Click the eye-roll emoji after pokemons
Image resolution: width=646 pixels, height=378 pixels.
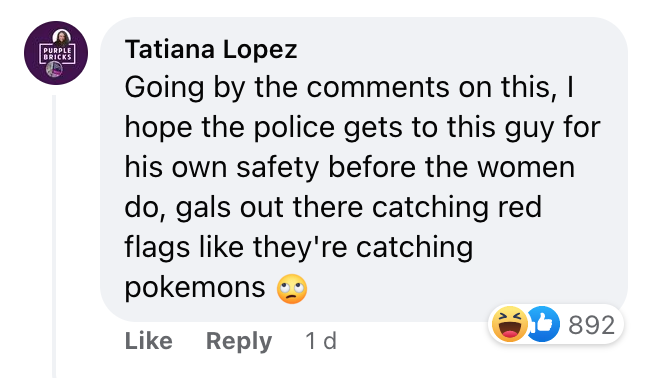pyautogui.click(x=292, y=289)
